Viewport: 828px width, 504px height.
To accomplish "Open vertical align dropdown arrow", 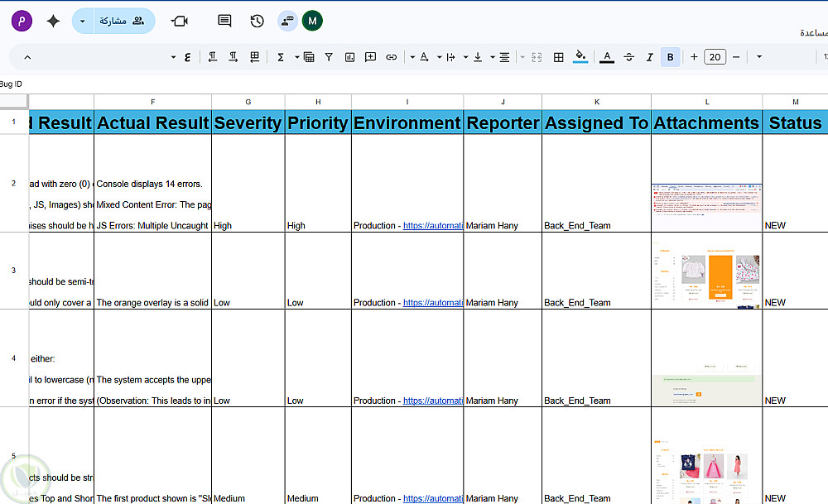I will [x=465, y=57].
